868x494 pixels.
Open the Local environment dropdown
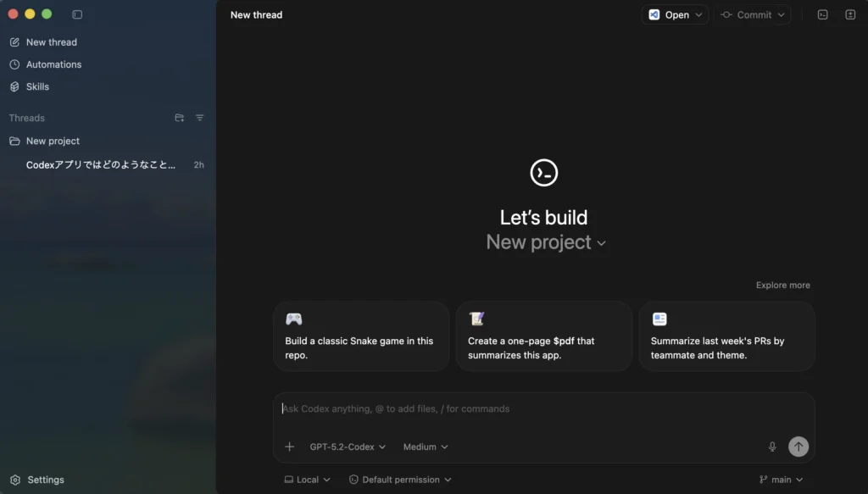pyautogui.click(x=307, y=480)
